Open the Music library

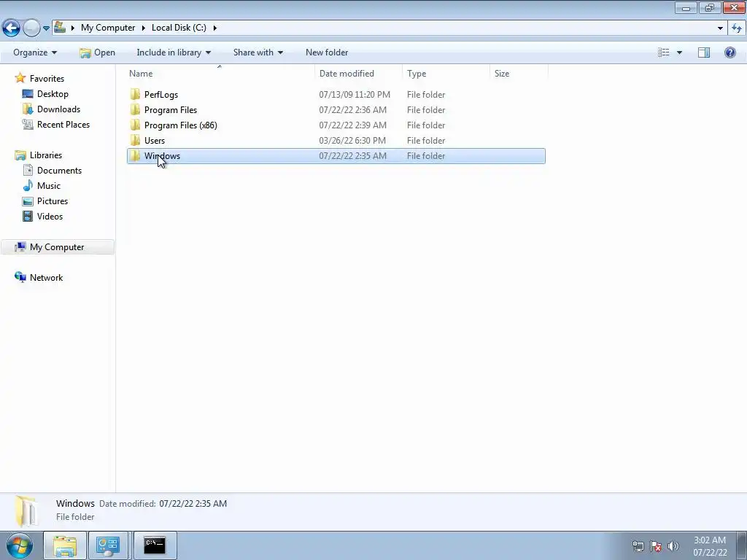coord(49,186)
